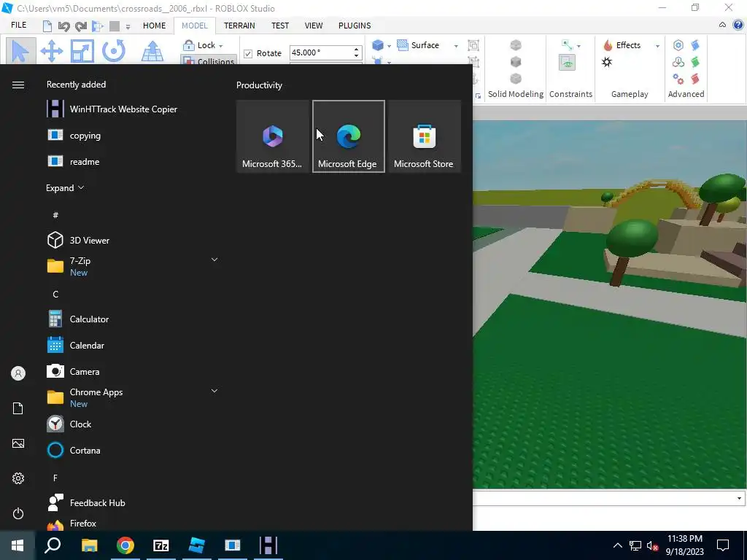Click the rotation increment value field

[x=321, y=52]
